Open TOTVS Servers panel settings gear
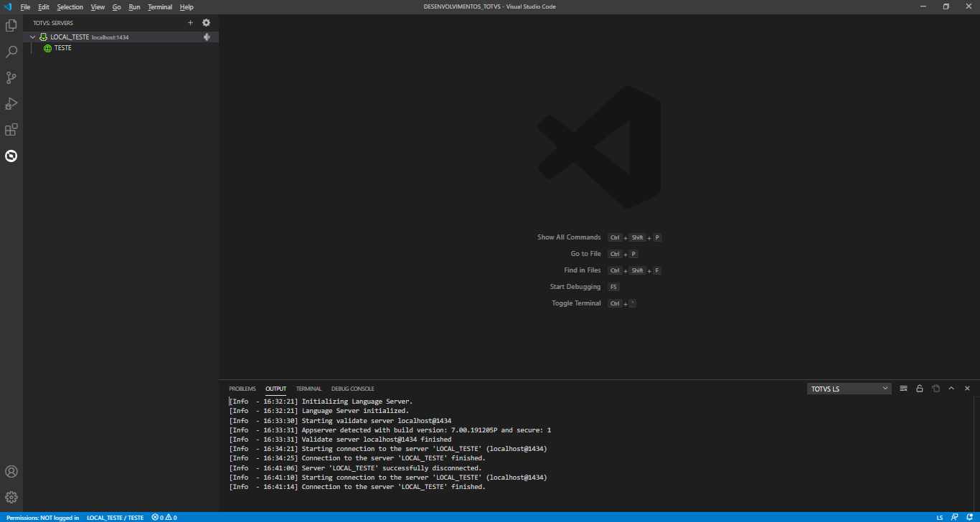The width and height of the screenshot is (980, 522). click(x=206, y=22)
